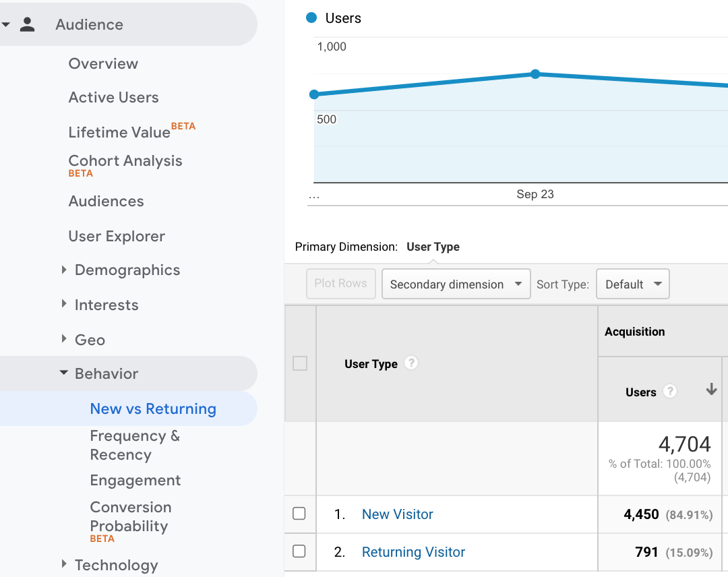Open the Sort Type Default dropdown
This screenshot has height=577, width=728.
click(x=632, y=284)
